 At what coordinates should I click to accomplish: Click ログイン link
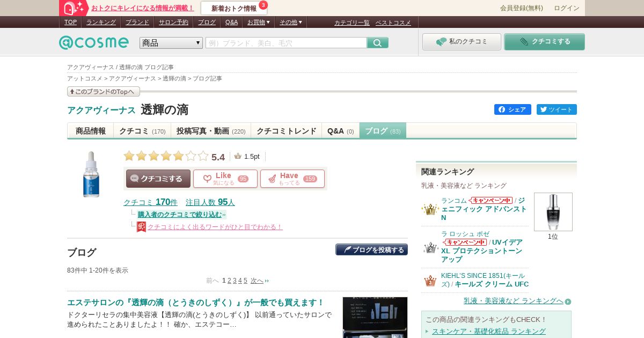pyautogui.click(x=567, y=8)
